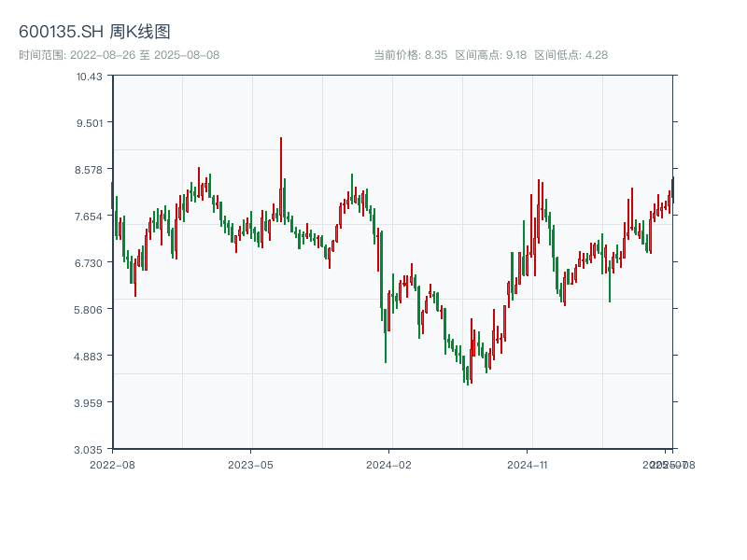Image resolution: width=747 pixels, height=560 pixels.
Task: Click the 5.806 price axis label
Action: (x=90, y=309)
